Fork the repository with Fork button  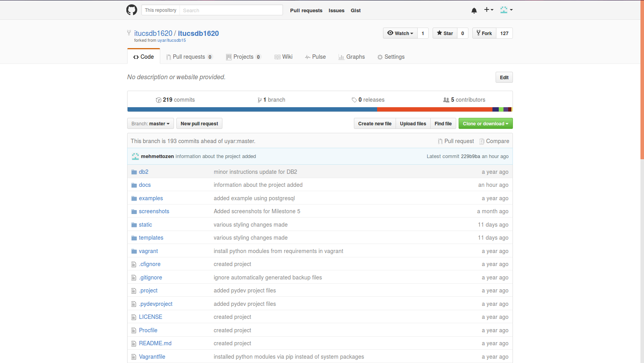(x=484, y=33)
